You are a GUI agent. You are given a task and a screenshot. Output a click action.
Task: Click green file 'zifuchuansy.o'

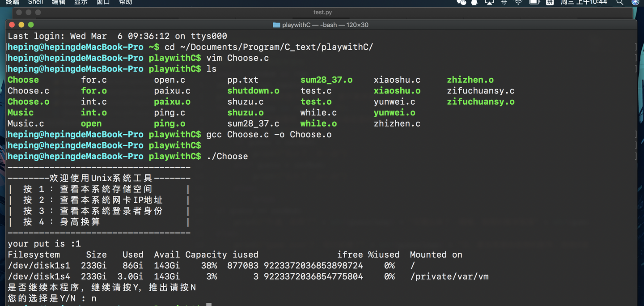pyautogui.click(x=481, y=102)
